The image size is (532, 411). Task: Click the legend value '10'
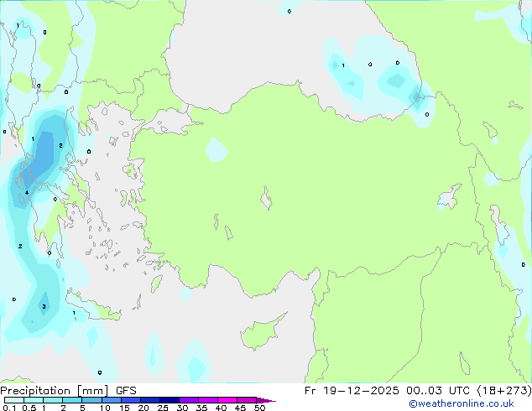[x=105, y=408]
